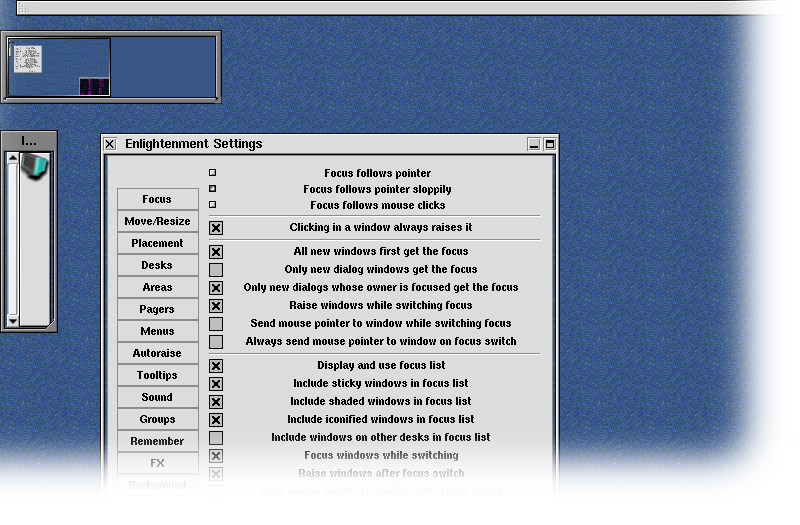Uncheck All new windows first get the focus
The width and height of the screenshot is (800, 525).
216,252
